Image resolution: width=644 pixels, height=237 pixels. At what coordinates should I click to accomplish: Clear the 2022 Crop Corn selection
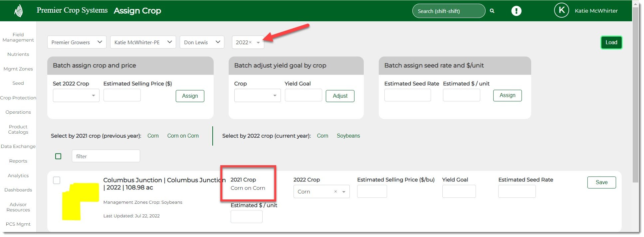click(x=335, y=191)
